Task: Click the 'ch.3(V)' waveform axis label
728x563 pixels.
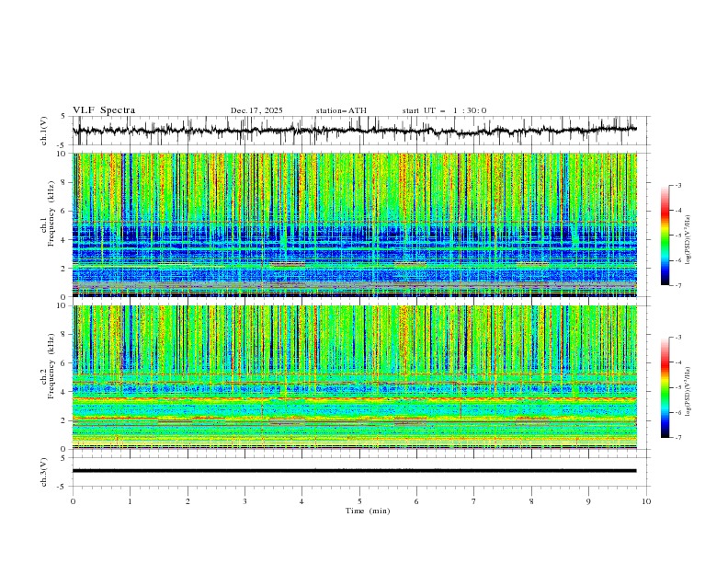Action: 44,472
